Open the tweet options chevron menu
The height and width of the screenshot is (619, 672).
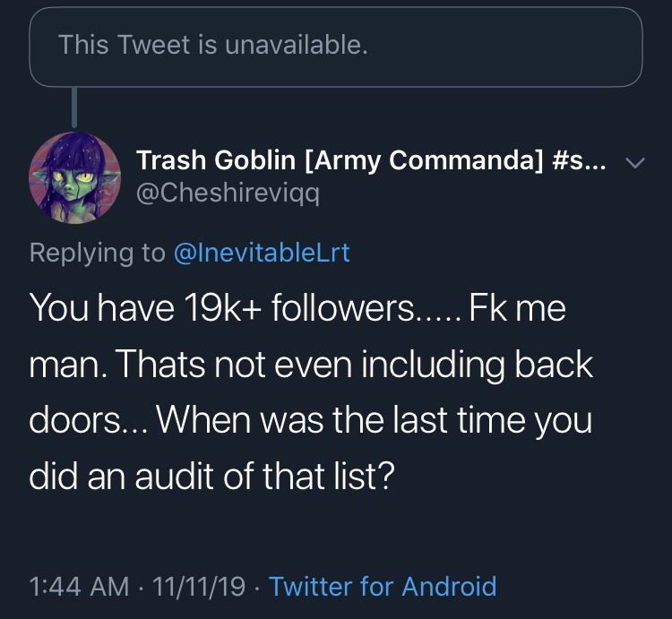click(634, 163)
